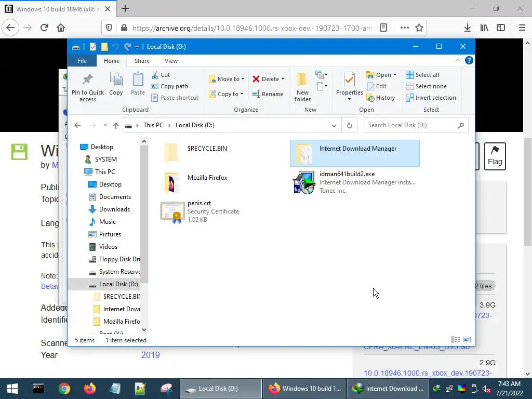532x399 pixels.
Task: Click the Rename command
Action: pyautogui.click(x=268, y=94)
